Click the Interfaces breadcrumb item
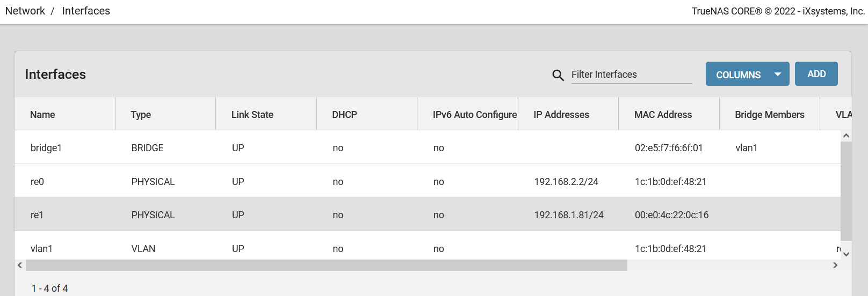This screenshot has height=296, width=868. click(x=86, y=11)
